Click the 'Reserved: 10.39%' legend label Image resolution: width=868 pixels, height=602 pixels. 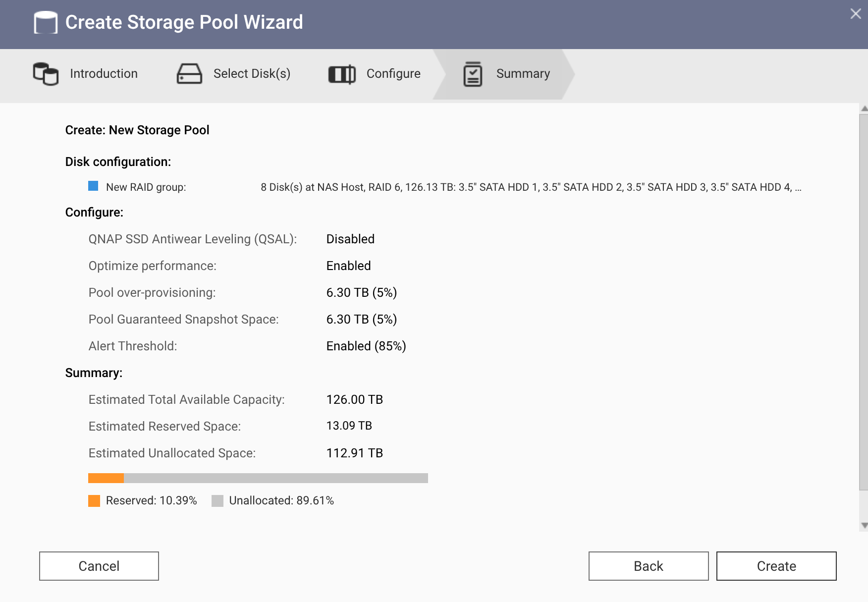coord(152,501)
